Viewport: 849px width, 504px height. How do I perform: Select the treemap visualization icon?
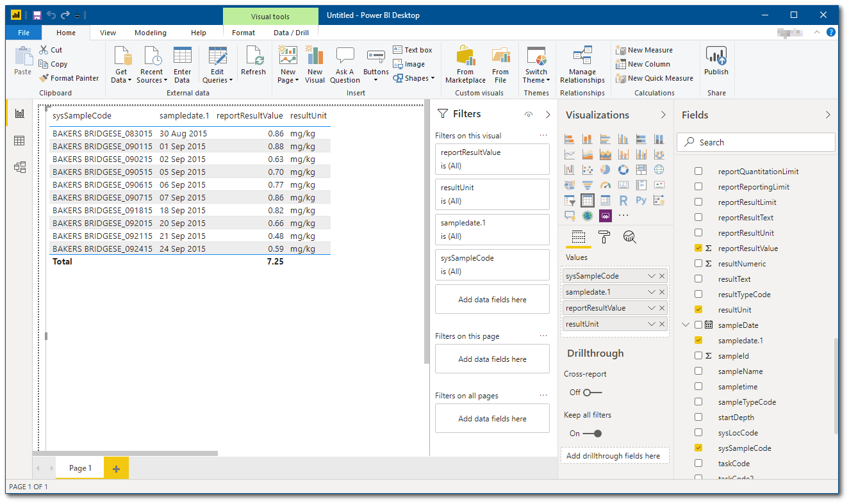(x=641, y=169)
